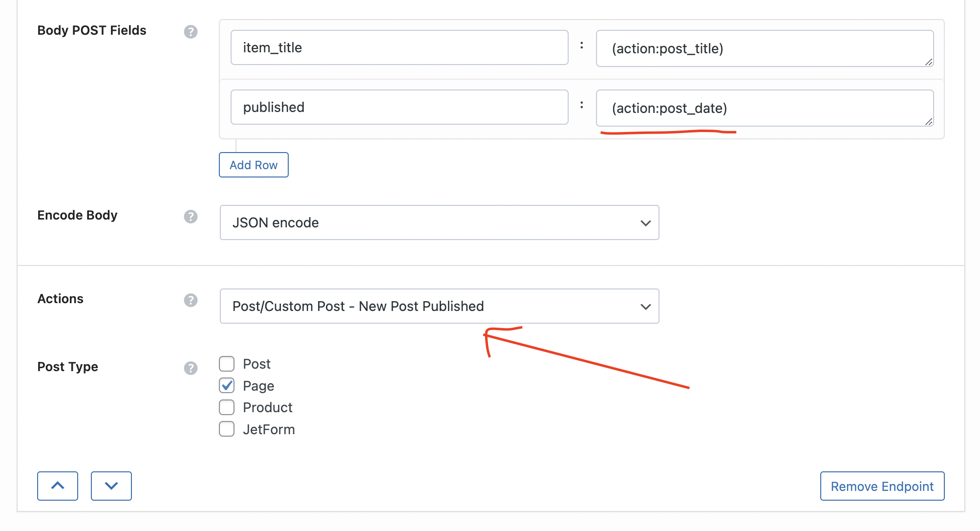Screen dimensions: 980x531
Task: Toggle the Page checkbox under Post Type
Action: (227, 385)
